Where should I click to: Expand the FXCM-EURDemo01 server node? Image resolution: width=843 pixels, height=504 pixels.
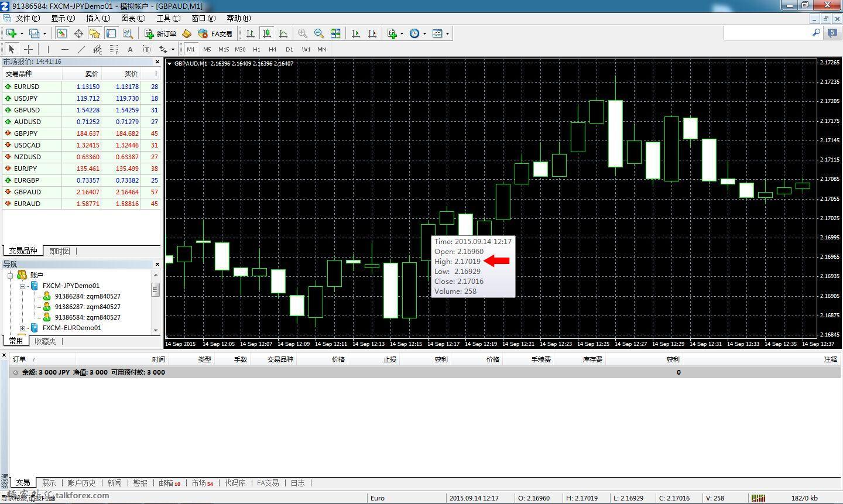click(x=22, y=328)
